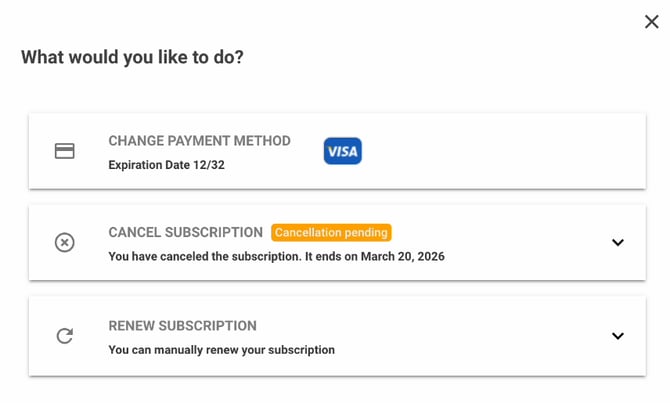The height and width of the screenshot is (403, 670).
Task: Expand the Cancel Subscription chevron
Action: [x=617, y=243]
